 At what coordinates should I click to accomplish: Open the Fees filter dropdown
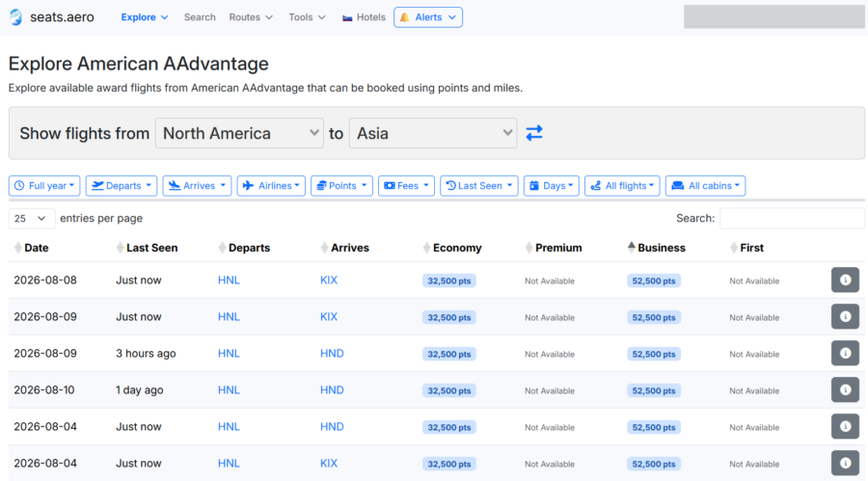point(406,186)
